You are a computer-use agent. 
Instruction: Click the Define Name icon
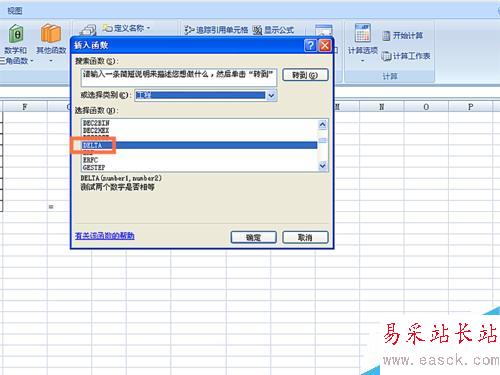(107, 28)
